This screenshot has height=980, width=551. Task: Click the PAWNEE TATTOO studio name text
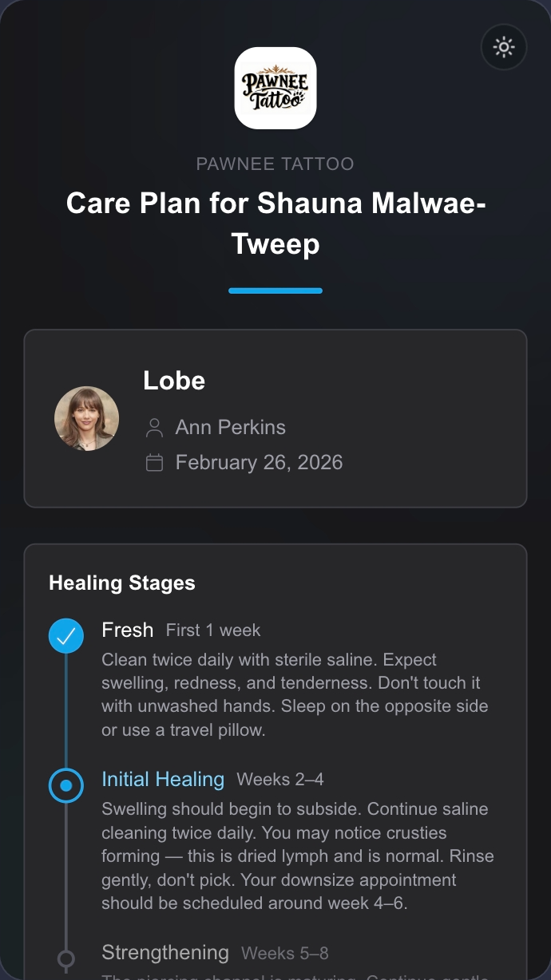(x=275, y=164)
